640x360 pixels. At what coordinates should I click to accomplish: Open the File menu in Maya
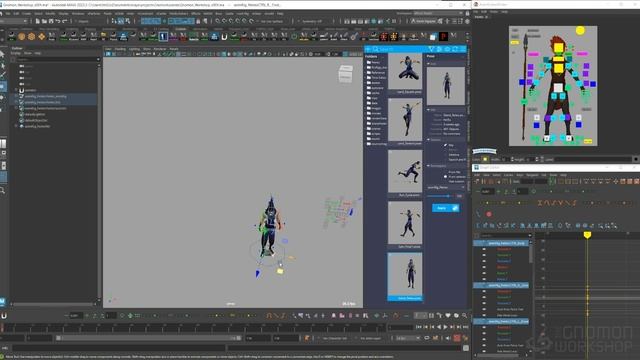[8, 13]
